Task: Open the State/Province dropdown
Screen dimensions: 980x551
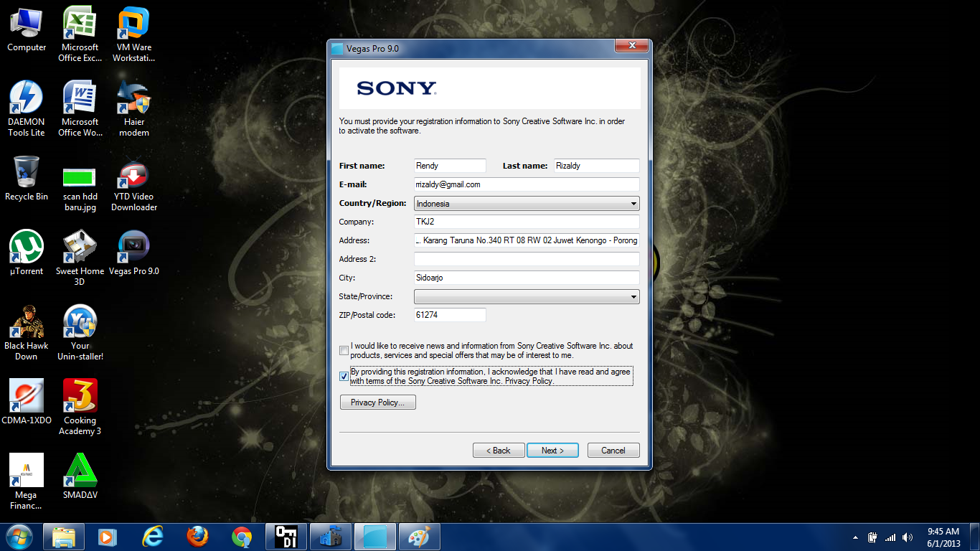Action: pyautogui.click(x=527, y=296)
